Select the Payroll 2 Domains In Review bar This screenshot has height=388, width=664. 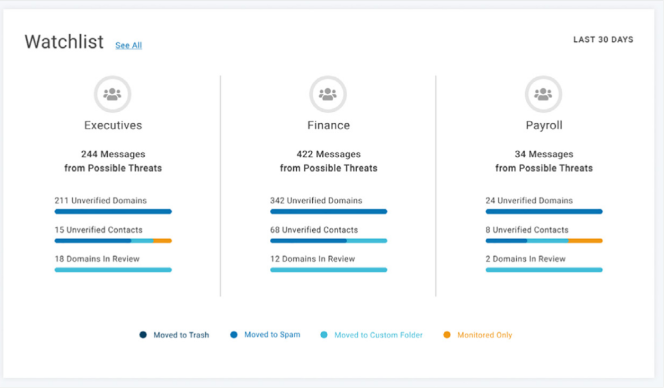544,270
